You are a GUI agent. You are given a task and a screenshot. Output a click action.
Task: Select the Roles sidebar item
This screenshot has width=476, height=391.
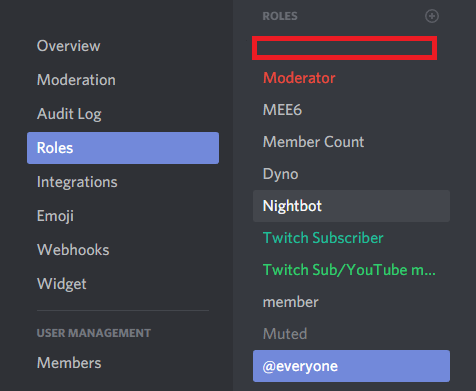tap(123, 148)
